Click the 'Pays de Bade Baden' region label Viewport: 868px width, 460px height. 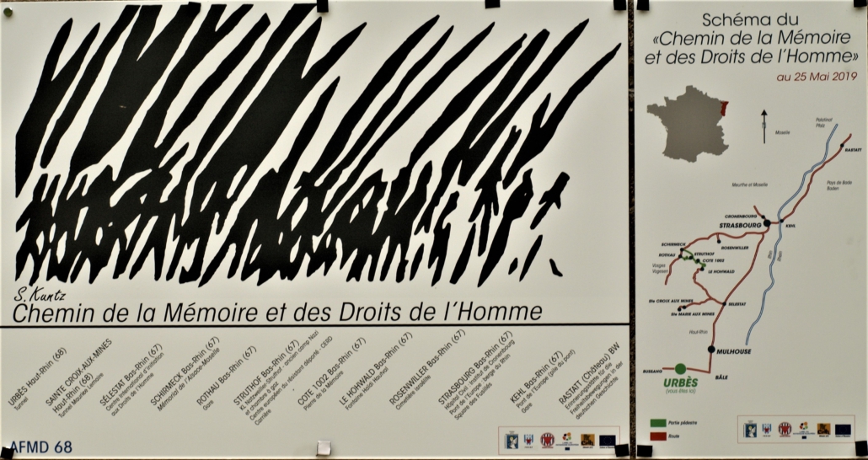(839, 185)
